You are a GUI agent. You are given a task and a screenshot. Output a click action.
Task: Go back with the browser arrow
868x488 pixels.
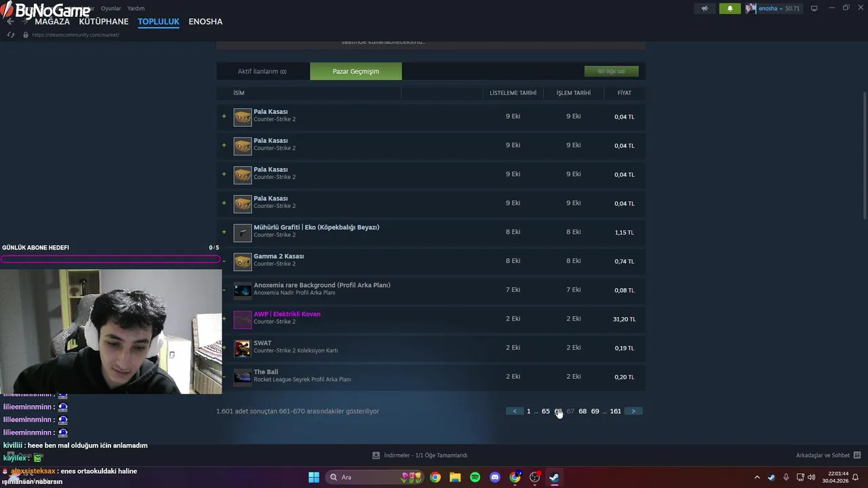pos(10,21)
